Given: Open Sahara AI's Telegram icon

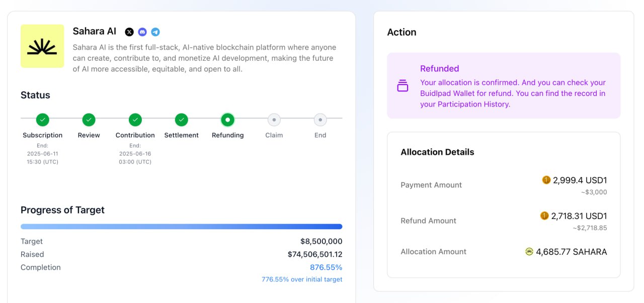Looking at the screenshot, I should tap(155, 32).
